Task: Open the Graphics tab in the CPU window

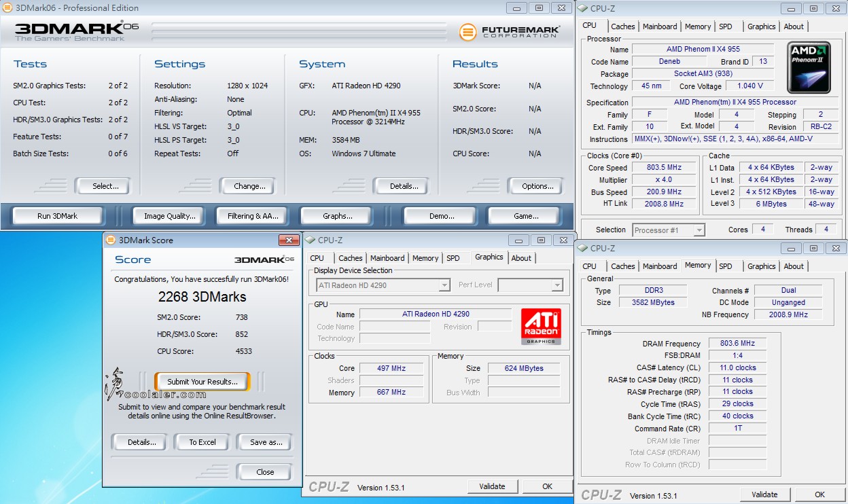Action: tap(761, 26)
